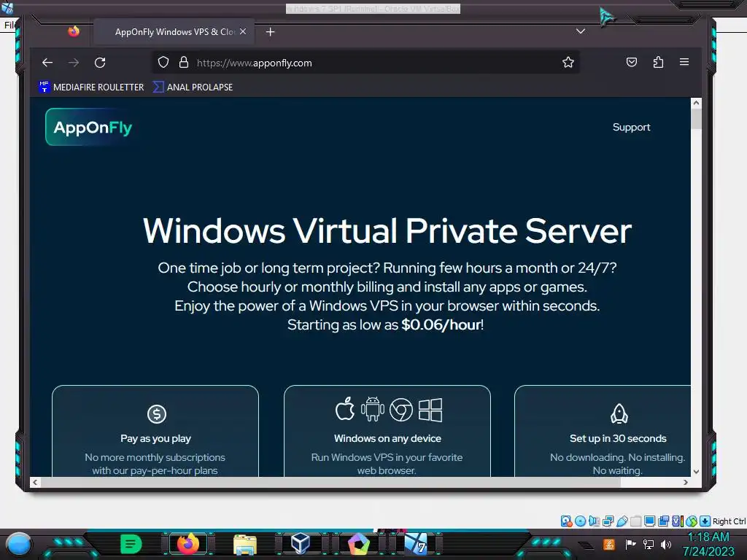Open a new tab with the plus button
The height and width of the screenshot is (560, 747).
[270, 32]
